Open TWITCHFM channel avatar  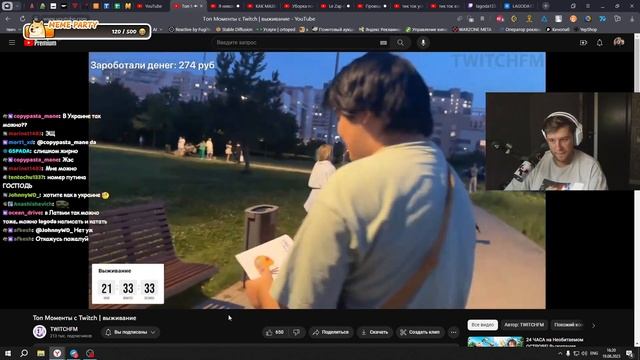tap(40, 331)
